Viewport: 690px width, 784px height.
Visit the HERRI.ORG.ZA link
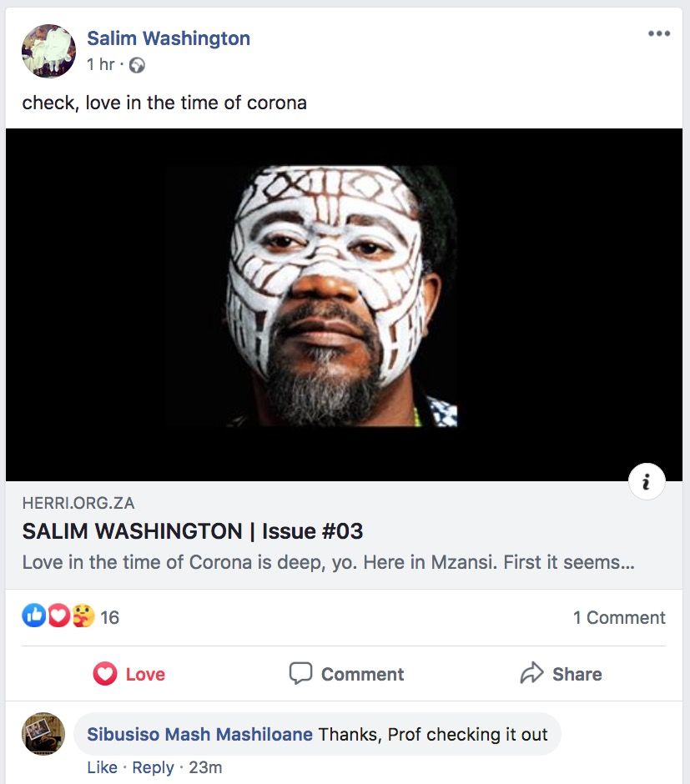78,502
